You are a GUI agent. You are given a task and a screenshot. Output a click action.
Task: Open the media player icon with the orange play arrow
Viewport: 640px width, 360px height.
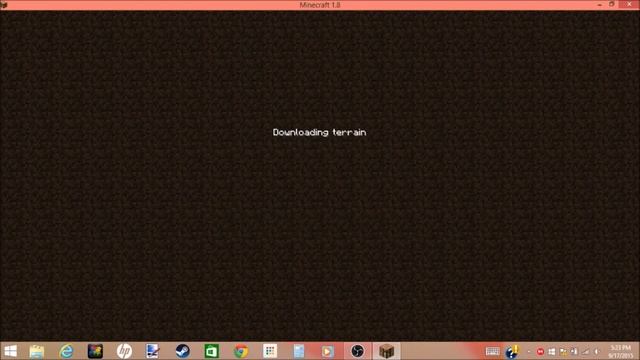[327, 351]
